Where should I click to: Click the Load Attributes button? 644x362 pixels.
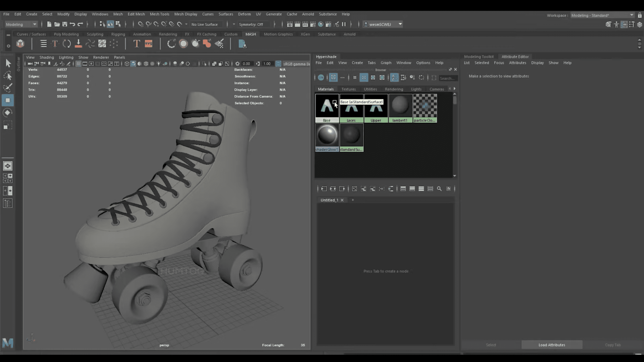tap(552, 345)
